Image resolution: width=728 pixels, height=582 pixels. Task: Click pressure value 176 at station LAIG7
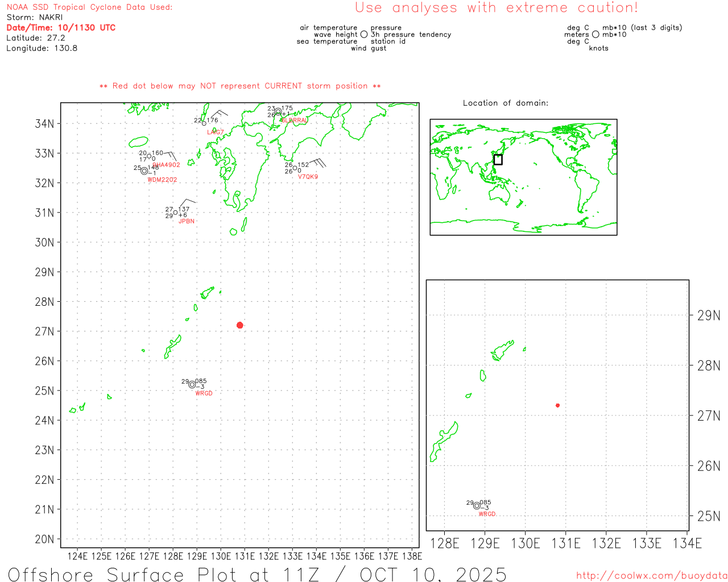coord(212,120)
